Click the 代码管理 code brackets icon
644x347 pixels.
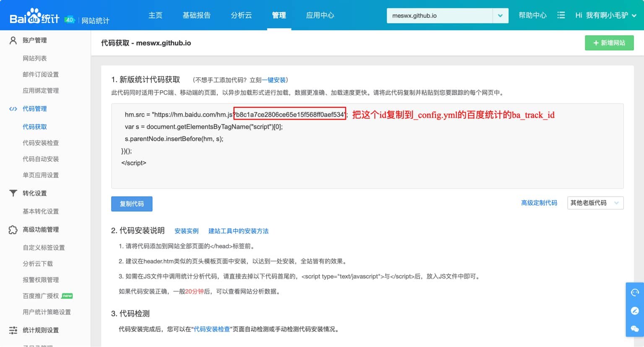(13, 109)
